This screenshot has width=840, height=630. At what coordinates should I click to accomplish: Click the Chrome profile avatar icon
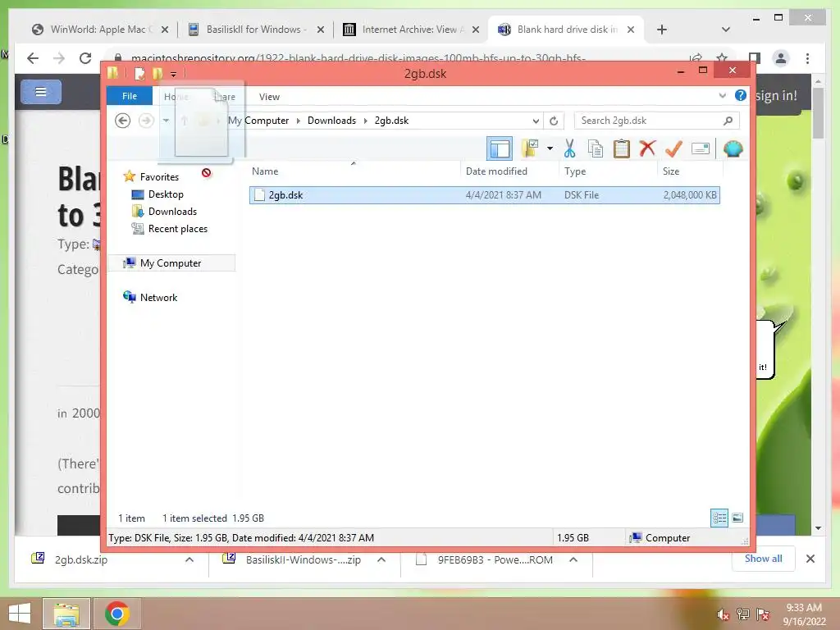coord(781,58)
